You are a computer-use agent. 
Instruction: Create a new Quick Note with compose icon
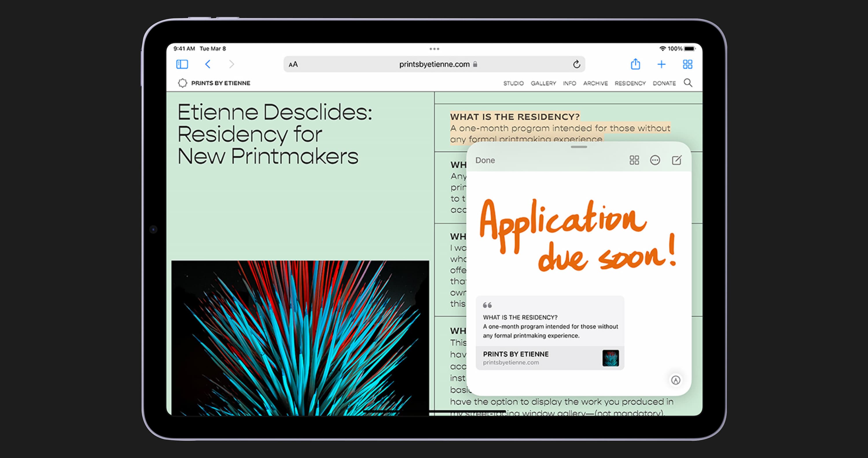click(x=676, y=160)
